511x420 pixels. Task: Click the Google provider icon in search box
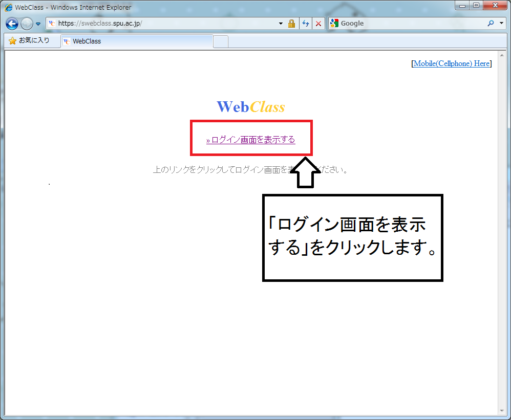pos(334,23)
